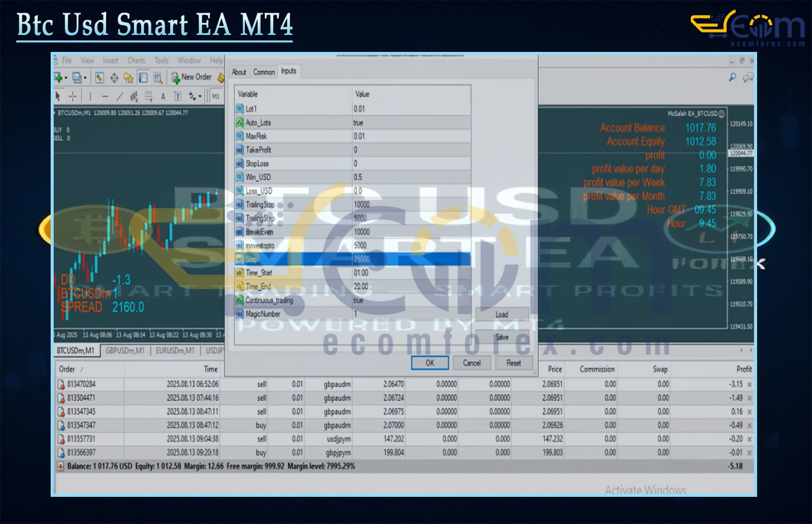Select the M1 timeframe button

(216, 96)
